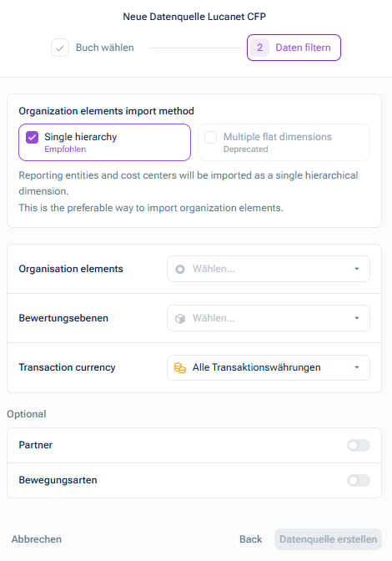The height and width of the screenshot is (561, 392).
Task: Enable the Partner toggle switch
Action: [x=359, y=446]
